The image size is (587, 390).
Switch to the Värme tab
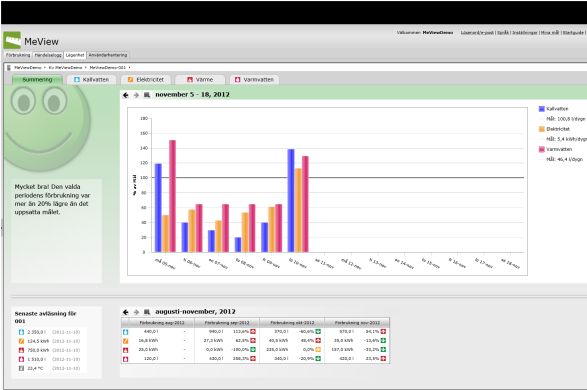point(200,80)
